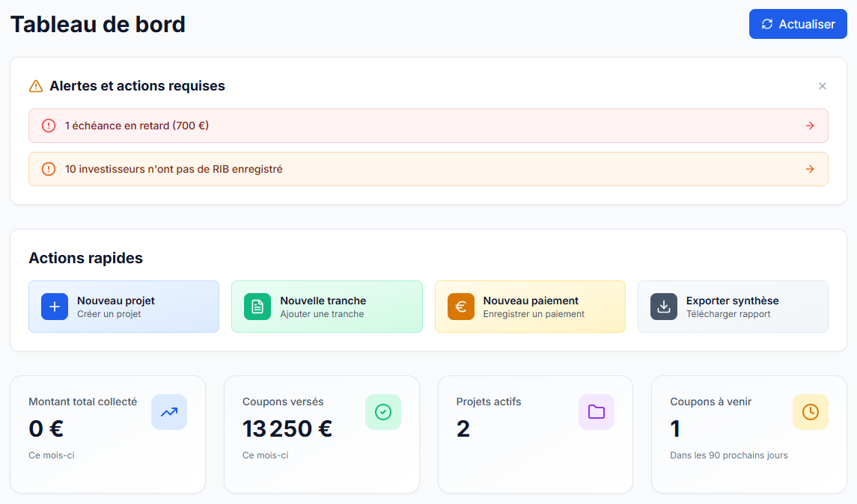
Task: Click the blue plus icon for Nouveau projet
Action: pyautogui.click(x=55, y=307)
